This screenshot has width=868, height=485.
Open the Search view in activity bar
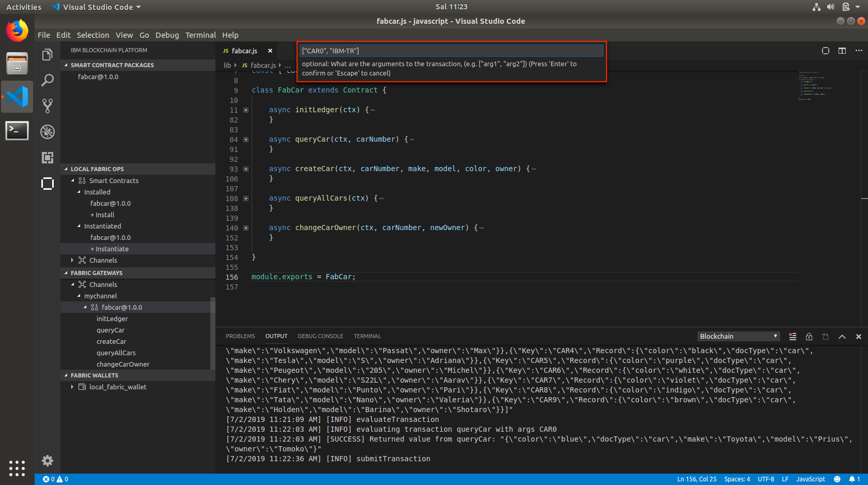click(48, 80)
